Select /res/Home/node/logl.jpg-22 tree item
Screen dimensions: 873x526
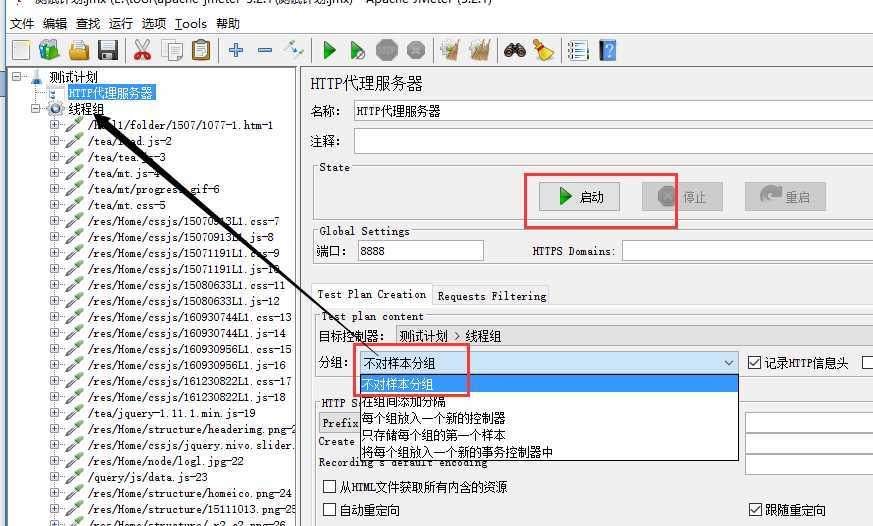click(165, 461)
